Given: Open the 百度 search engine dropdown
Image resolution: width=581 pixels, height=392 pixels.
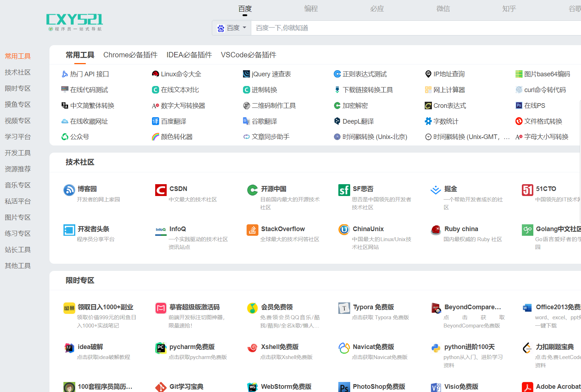Looking at the screenshot, I should [232, 28].
